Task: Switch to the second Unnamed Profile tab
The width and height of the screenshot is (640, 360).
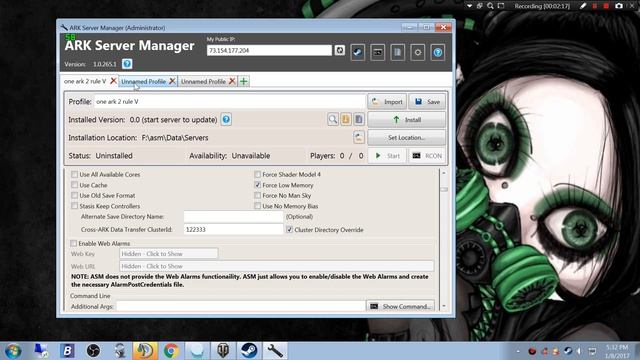Action: click(203, 81)
